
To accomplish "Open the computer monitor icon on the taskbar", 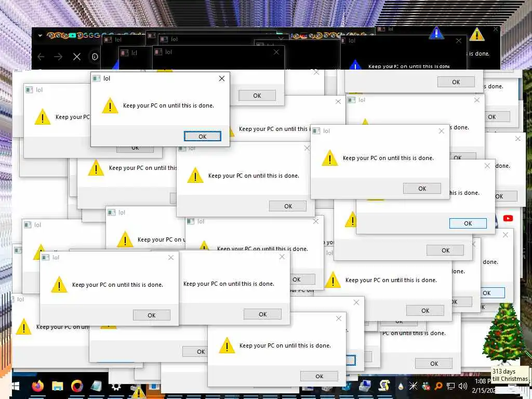I will (365, 386).
